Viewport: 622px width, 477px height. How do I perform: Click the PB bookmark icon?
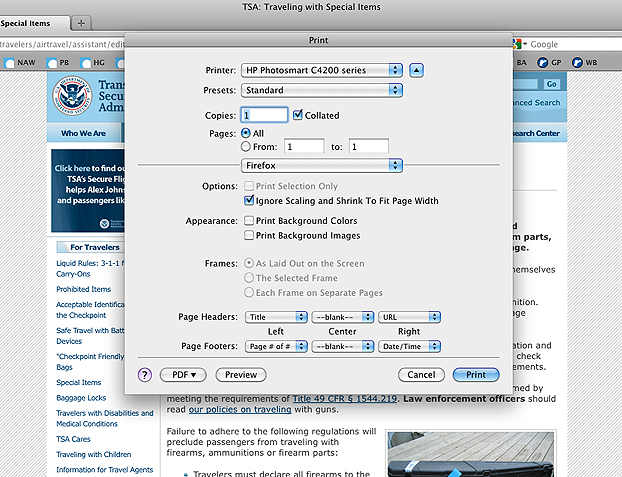[52, 63]
